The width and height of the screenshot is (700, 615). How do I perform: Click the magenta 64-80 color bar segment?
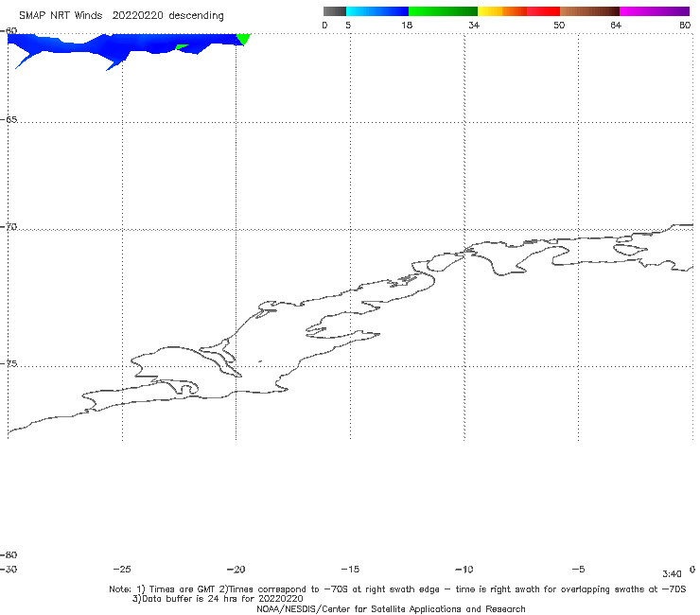click(x=655, y=11)
